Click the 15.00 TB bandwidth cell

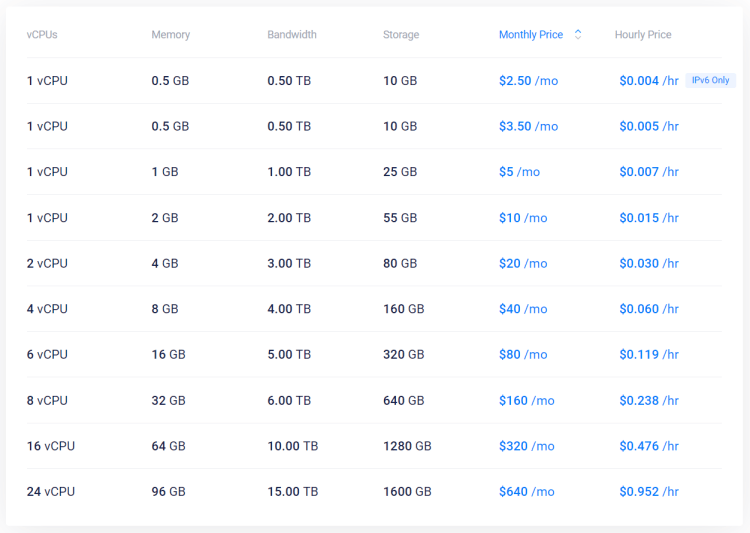coord(293,491)
